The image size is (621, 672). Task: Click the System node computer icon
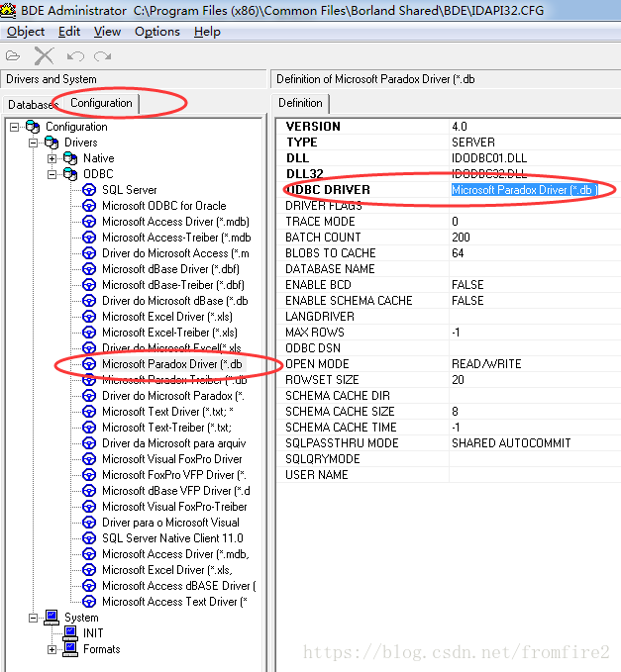pyautogui.click(x=52, y=618)
